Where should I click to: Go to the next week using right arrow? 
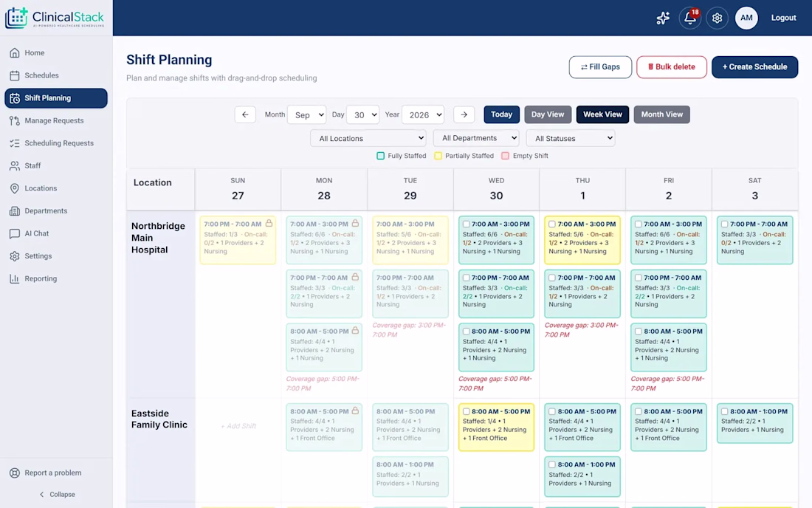(464, 114)
